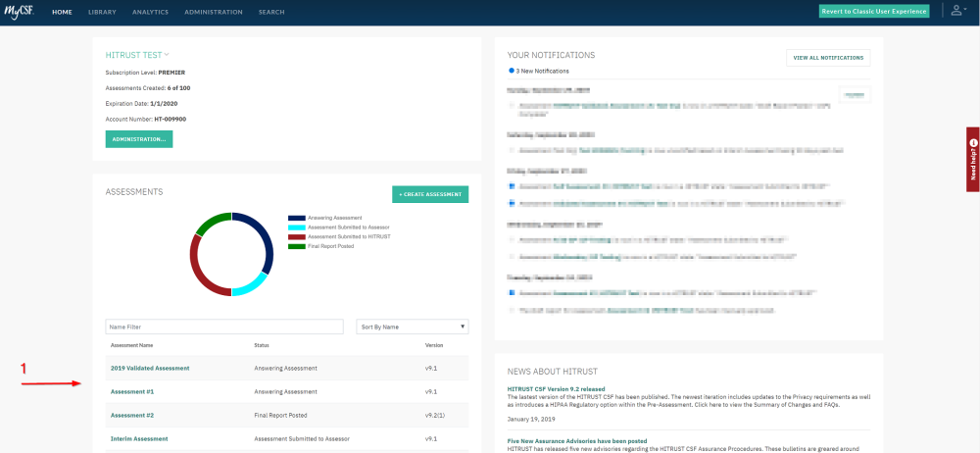Click version v9.2(1) in Assessment #2 row

point(434,416)
